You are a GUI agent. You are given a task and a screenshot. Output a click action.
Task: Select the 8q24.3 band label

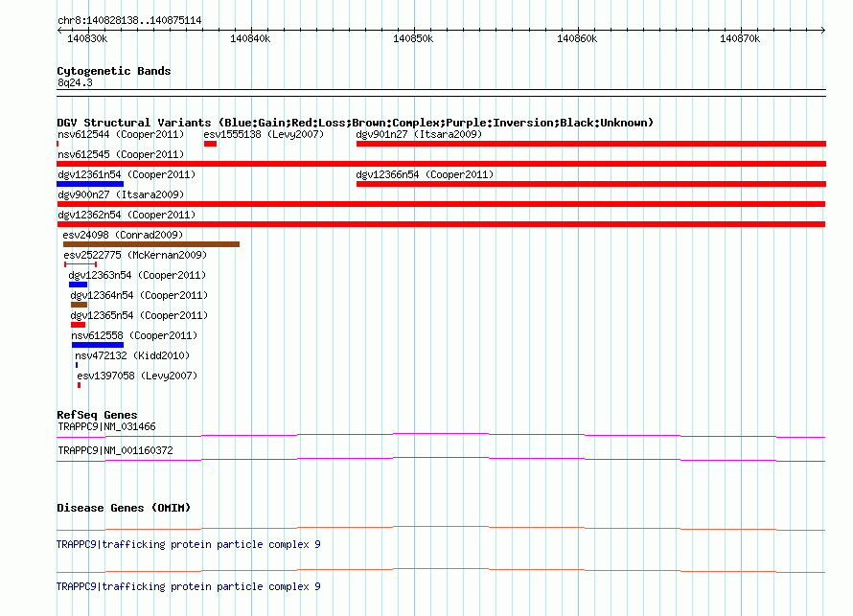click(x=75, y=82)
